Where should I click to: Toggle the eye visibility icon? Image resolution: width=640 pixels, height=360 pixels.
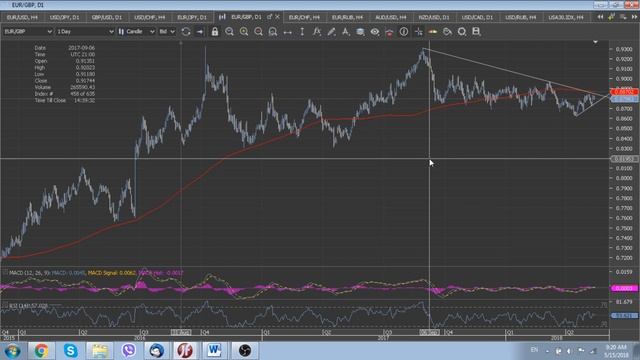(375, 31)
